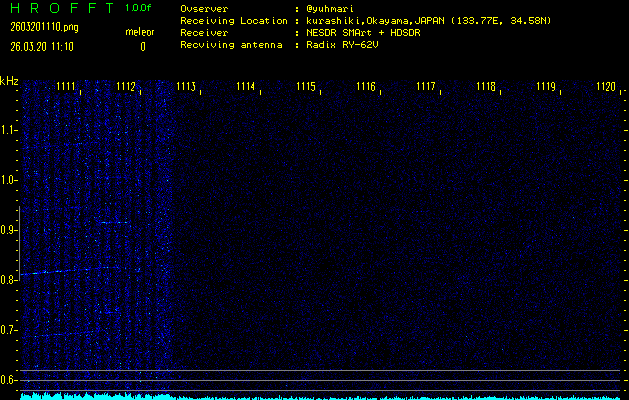Click the 1118 time axis marker

click(x=486, y=86)
